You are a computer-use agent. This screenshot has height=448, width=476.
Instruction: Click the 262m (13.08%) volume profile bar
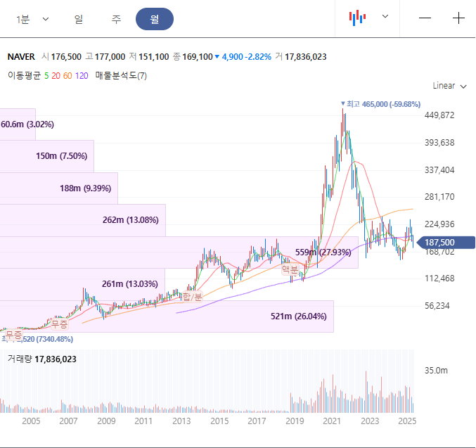point(83,220)
